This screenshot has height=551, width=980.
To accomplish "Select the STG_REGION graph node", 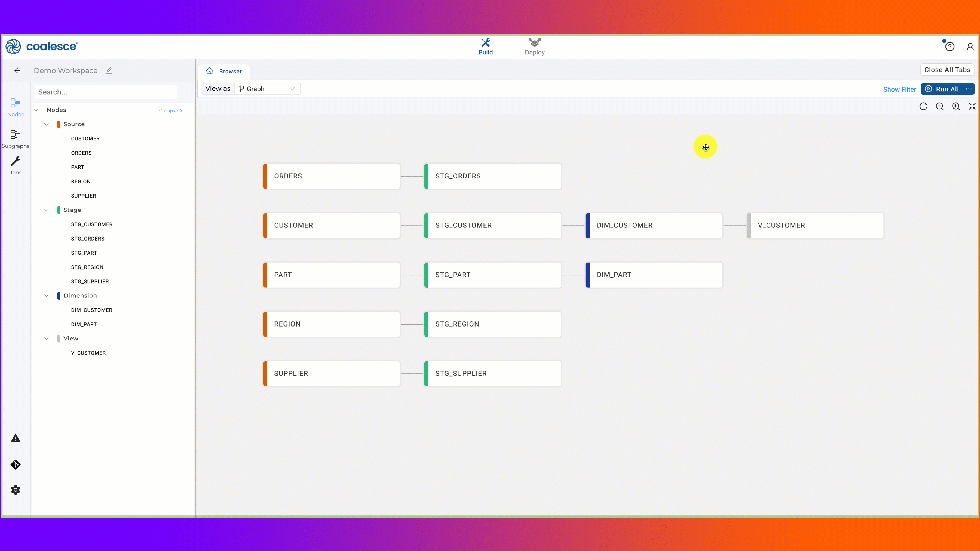I will pos(493,324).
